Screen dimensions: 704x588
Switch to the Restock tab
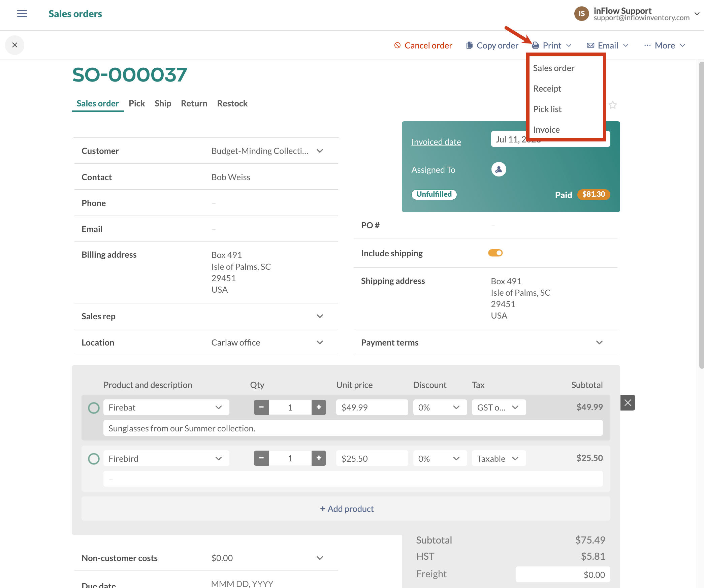(232, 103)
